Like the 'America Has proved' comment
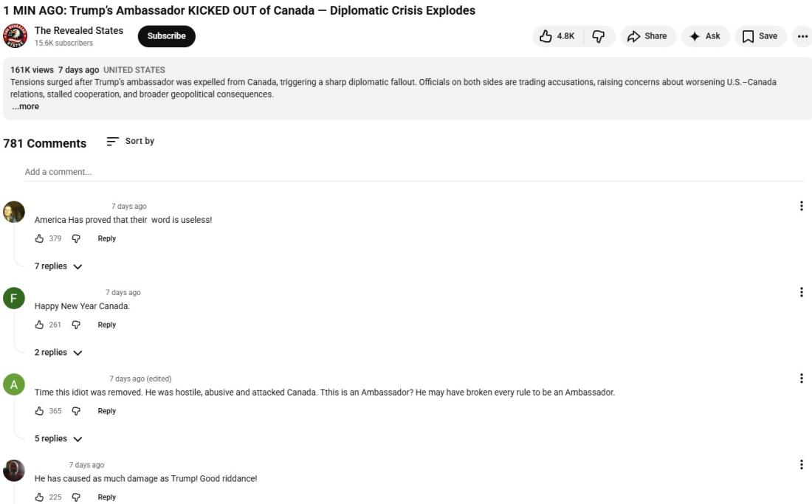The width and height of the screenshot is (812, 504). 40,238
